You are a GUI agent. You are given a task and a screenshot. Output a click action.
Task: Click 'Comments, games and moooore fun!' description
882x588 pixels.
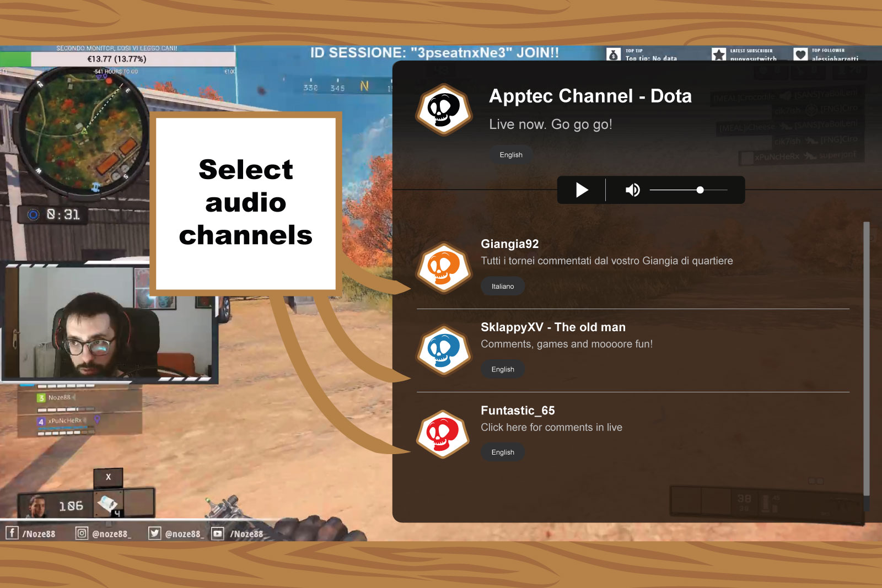567,344
